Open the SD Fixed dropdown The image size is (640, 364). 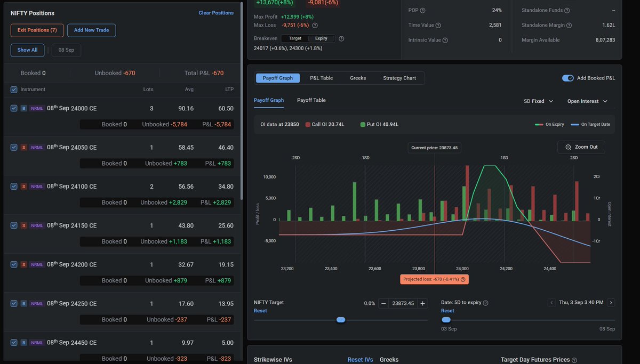pos(539,101)
